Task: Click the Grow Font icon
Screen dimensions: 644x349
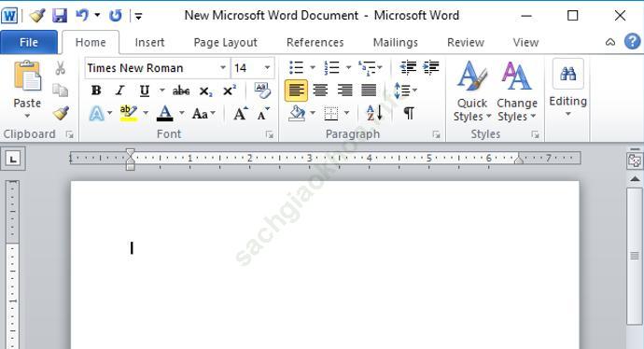Action: click(x=241, y=113)
